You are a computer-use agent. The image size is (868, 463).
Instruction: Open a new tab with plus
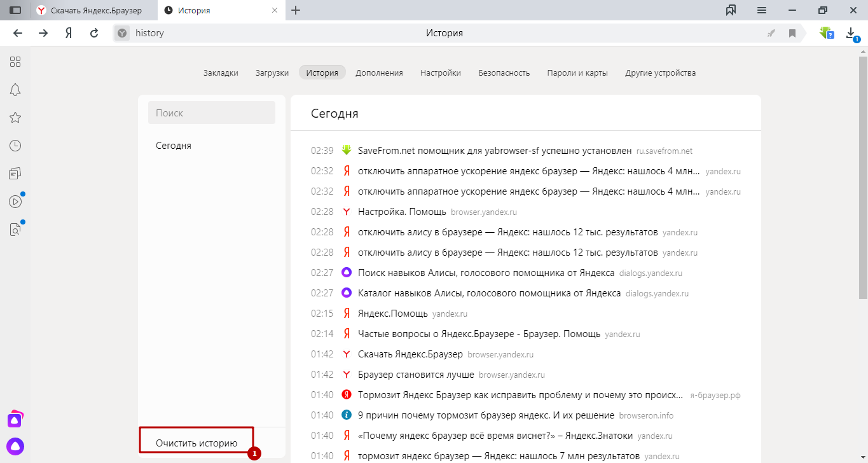[296, 10]
